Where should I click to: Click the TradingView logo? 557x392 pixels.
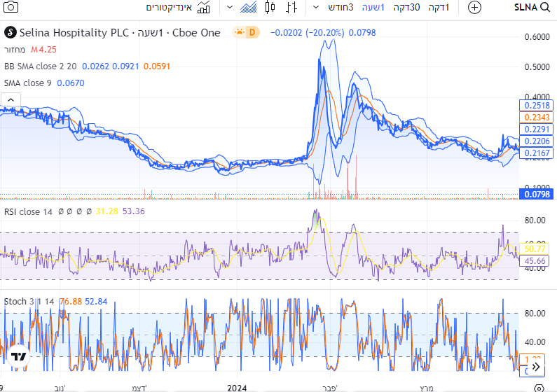pyautogui.click(x=18, y=357)
